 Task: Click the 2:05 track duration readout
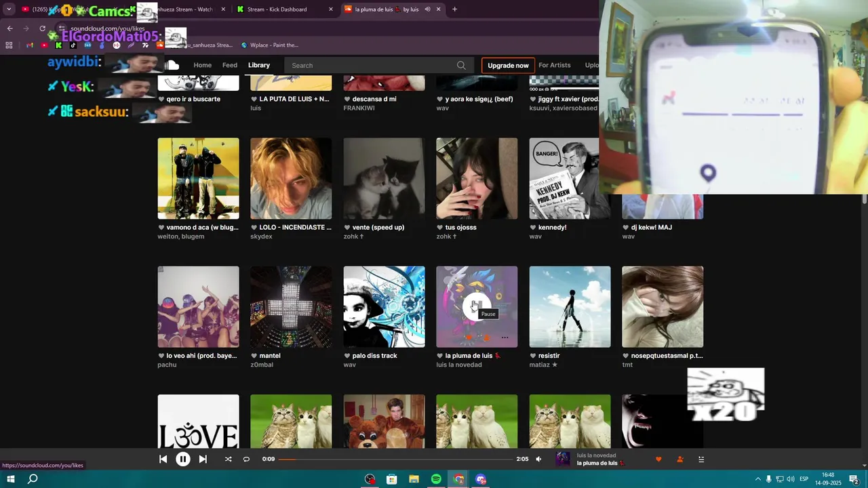[522, 459]
